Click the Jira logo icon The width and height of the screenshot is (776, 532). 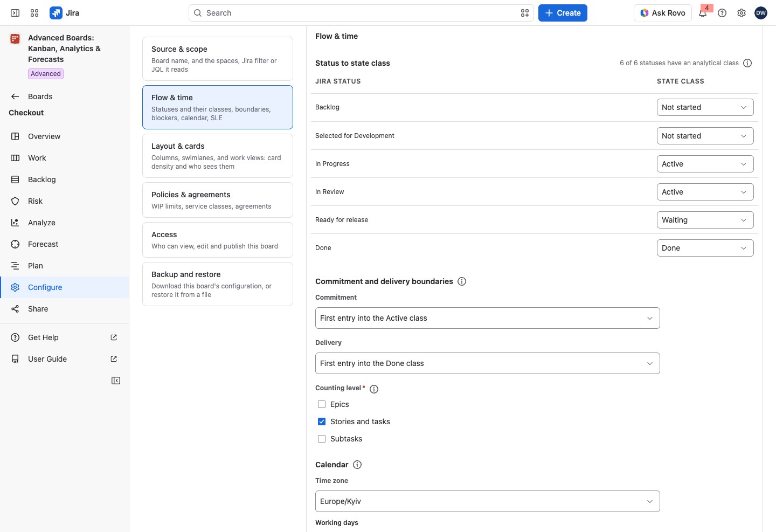click(x=56, y=13)
